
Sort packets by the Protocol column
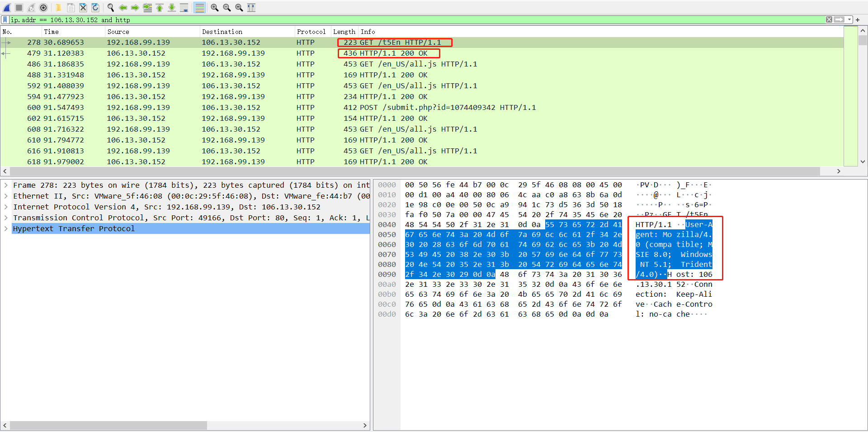coord(311,32)
